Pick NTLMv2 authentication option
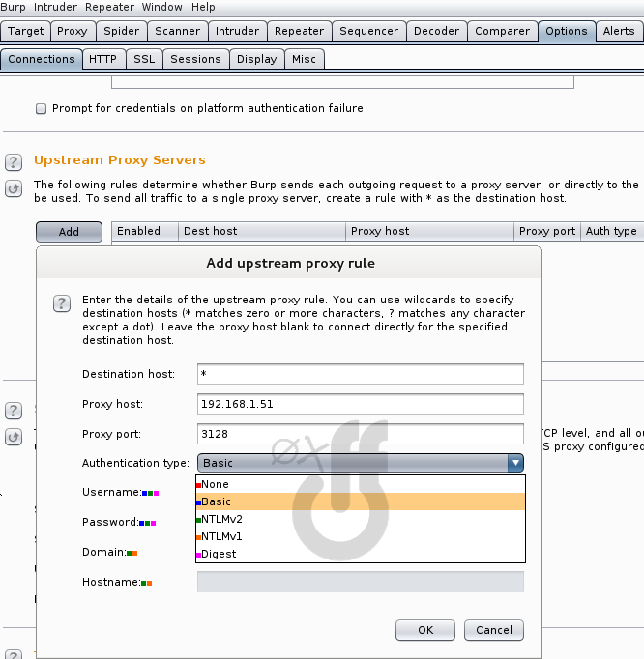This screenshot has width=644, height=659. point(361,519)
